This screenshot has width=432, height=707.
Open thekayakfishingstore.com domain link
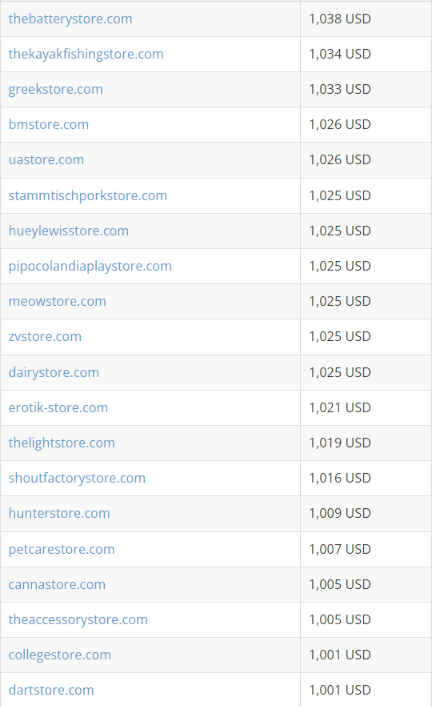(x=86, y=54)
